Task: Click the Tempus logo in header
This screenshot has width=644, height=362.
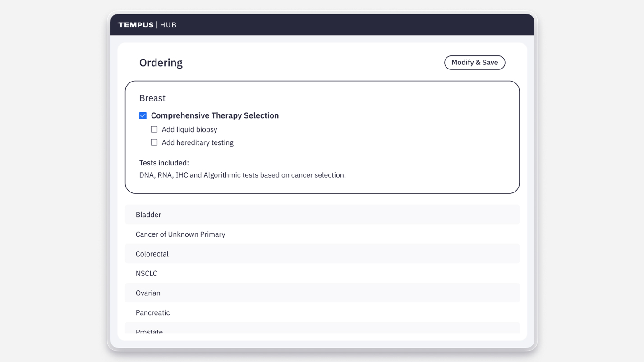Action: [135, 25]
